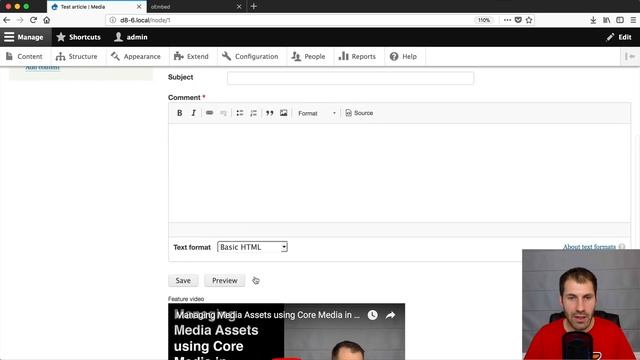The width and height of the screenshot is (640, 360).
Task: Show site information in address bar
Action: coord(113,20)
